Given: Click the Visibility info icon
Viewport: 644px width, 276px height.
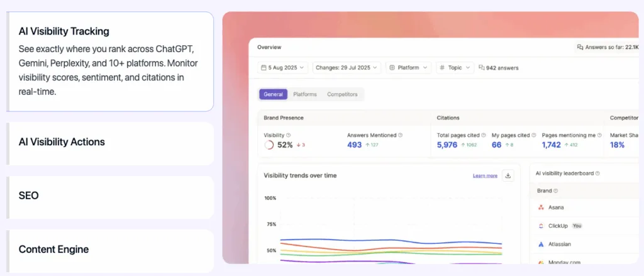Looking at the screenshot, I should 289,135.
